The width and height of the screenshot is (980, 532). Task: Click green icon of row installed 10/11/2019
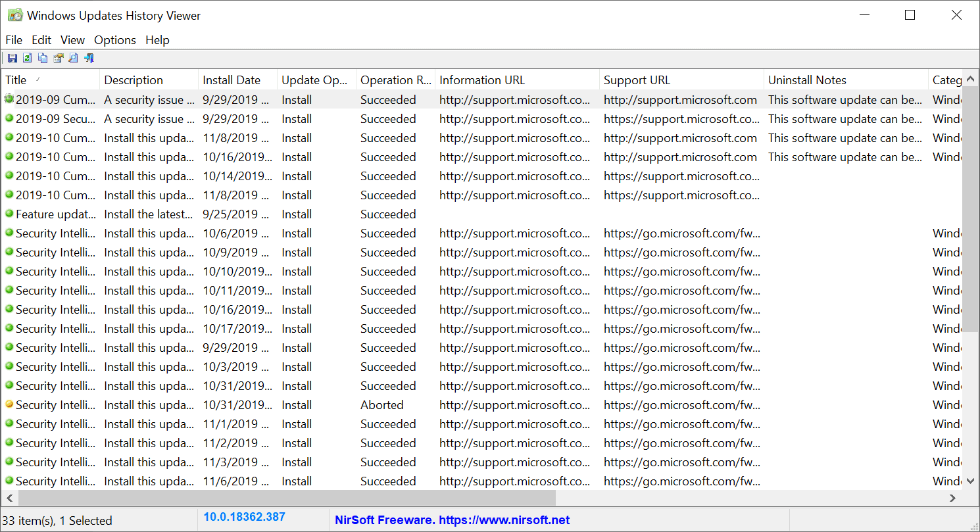tap(9, 290)
